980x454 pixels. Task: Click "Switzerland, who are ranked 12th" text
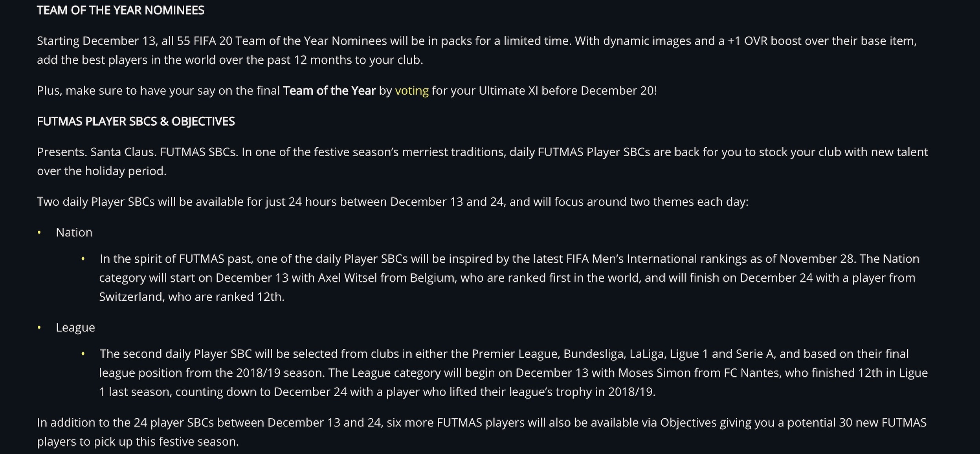191,297
